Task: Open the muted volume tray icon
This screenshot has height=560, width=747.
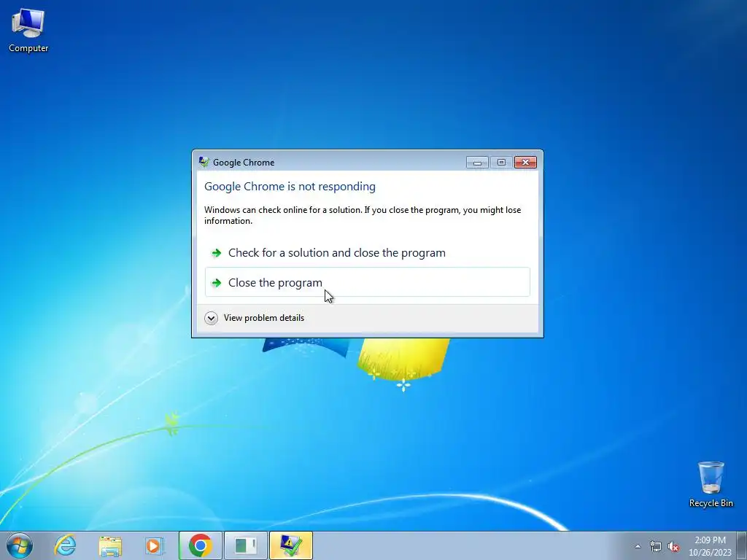Action: (673, 546)
